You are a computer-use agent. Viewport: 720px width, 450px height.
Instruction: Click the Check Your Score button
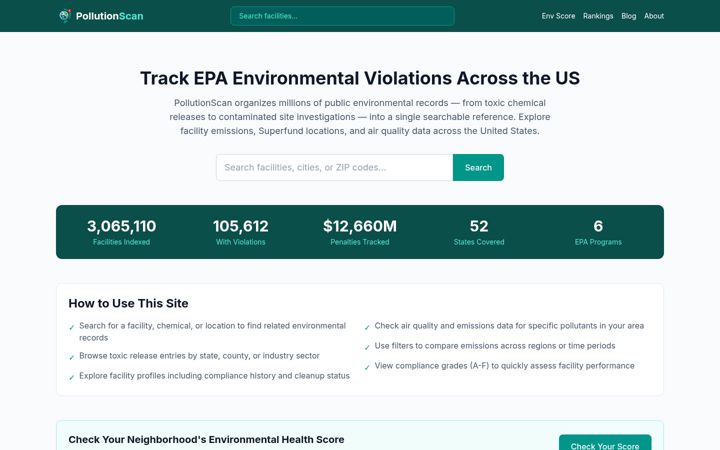(605, 444)
